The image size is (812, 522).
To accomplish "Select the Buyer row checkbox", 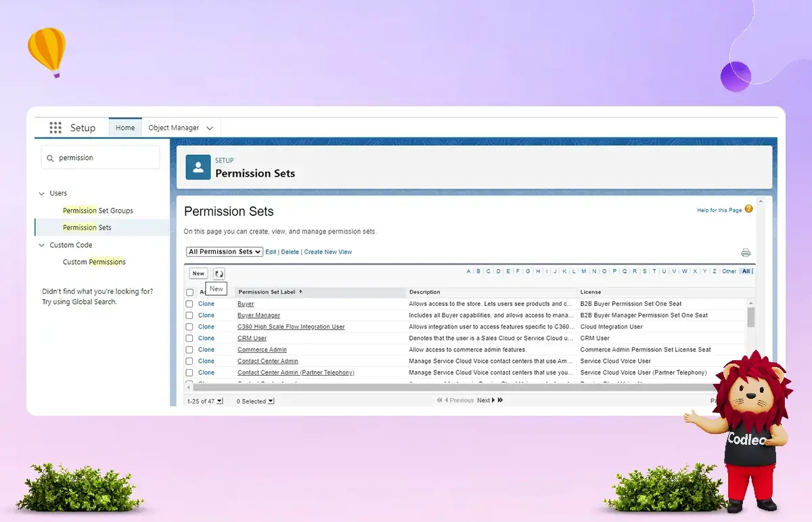I will coord(189,304).
